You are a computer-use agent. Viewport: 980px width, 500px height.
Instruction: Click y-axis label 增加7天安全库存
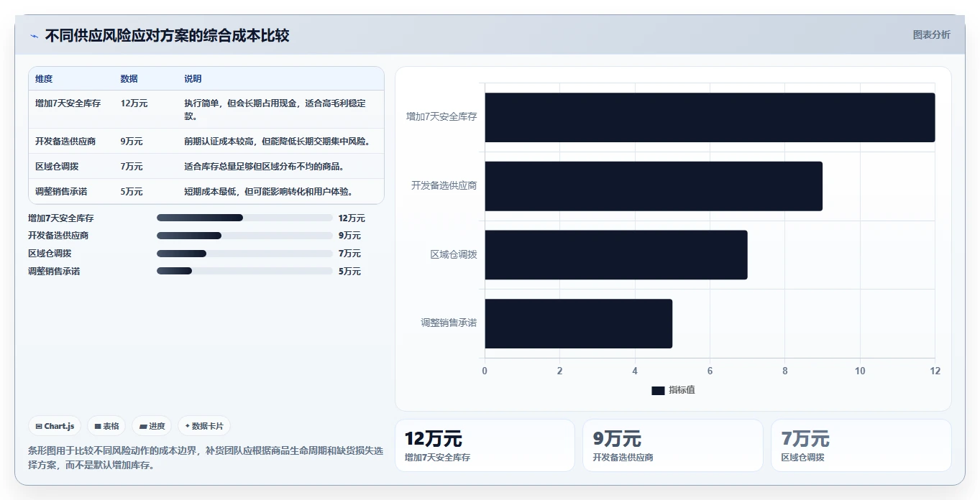[x=441, y=116]
